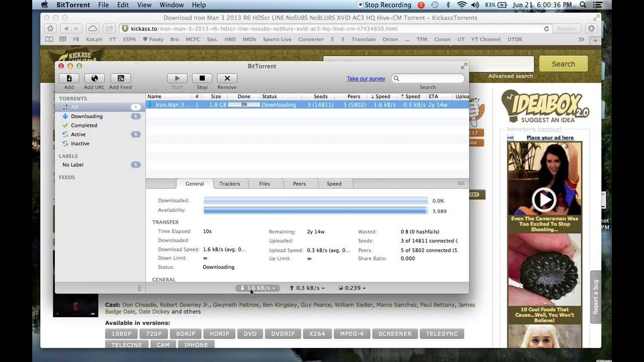
Task: Click the iCloud tabs icon in browser toolbar
Action: (93, 29)
